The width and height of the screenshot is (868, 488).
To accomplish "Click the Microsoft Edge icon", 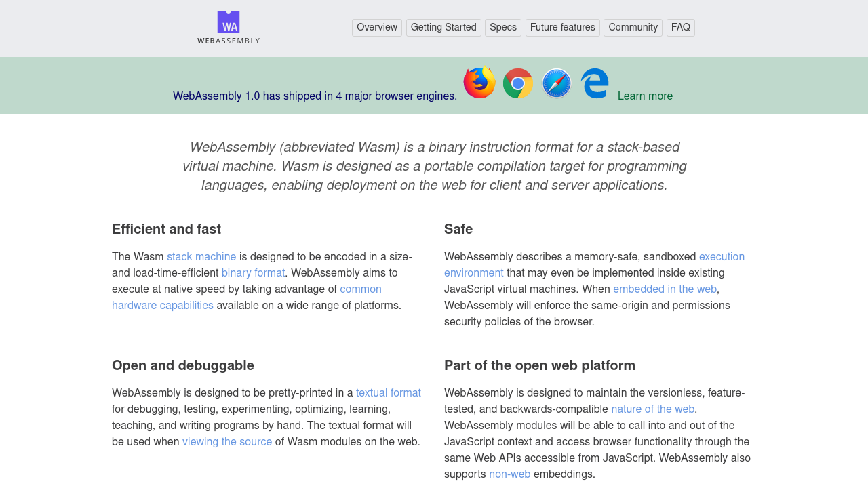I will pyautogui.click(x=595, y=83).
